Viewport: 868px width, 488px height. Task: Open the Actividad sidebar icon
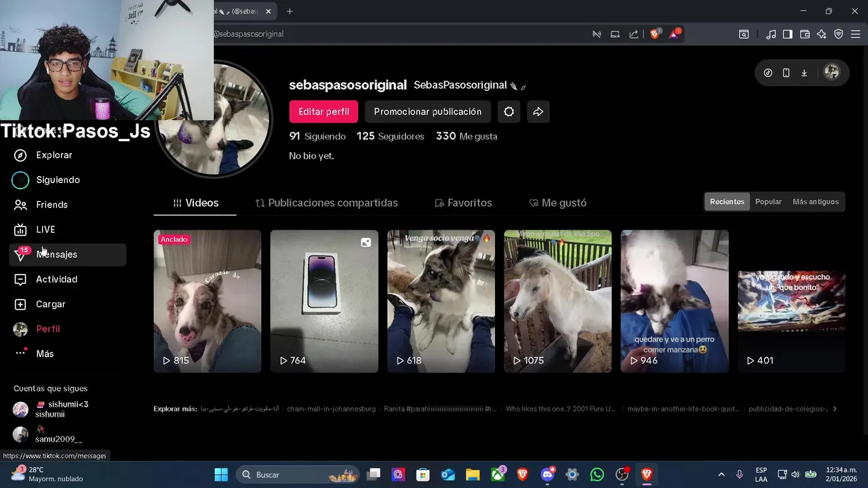20,279
